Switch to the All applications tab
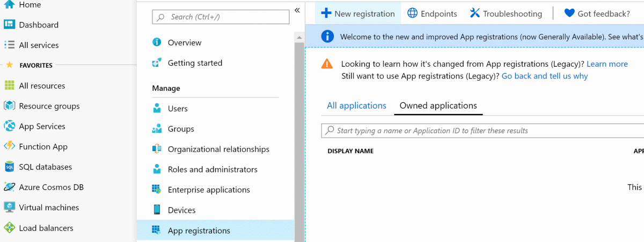Image resolution: width=644 pixels, height=242 pixels. (356, 105)
